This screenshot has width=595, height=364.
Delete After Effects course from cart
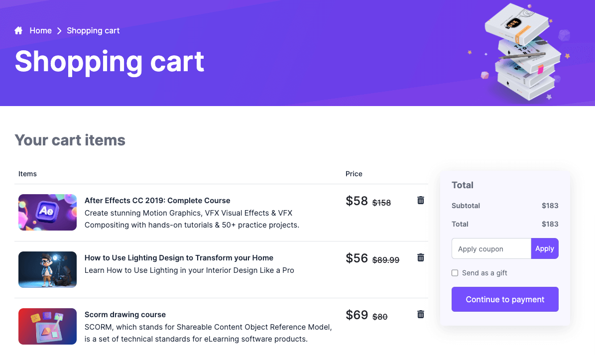pos(421,200)
